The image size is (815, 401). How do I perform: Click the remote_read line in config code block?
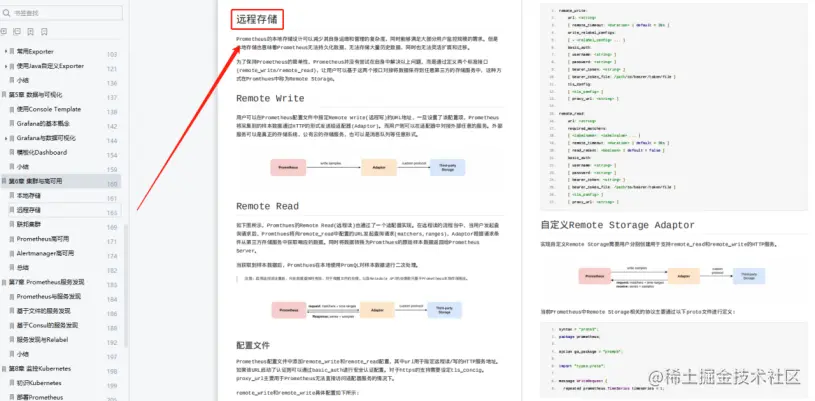click(x=571, y=113)
